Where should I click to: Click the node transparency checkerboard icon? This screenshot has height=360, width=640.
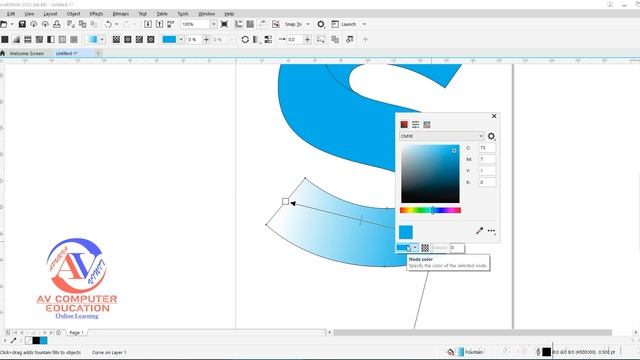click(x=425, y=248)
